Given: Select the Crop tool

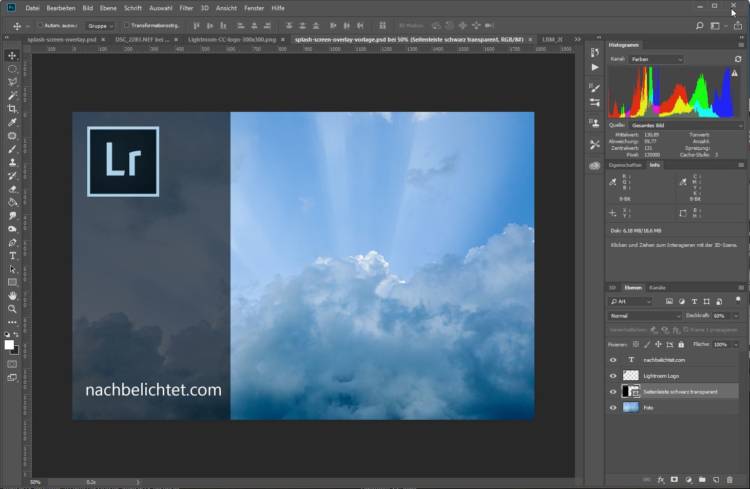Looking at the screenshot, I should pyautogui.click(x=12, y=108).
